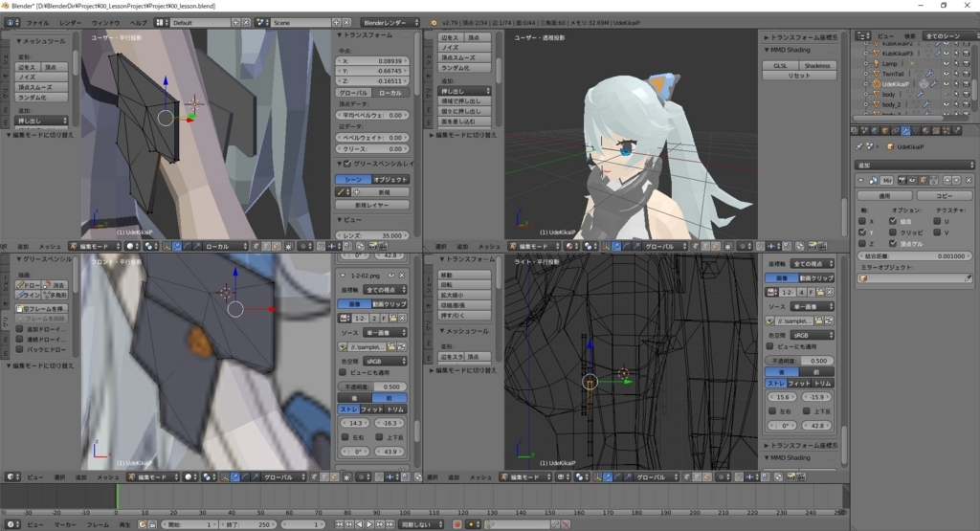
Task: Click the コピー copy modifier button
Action: (x=945, y=195)
